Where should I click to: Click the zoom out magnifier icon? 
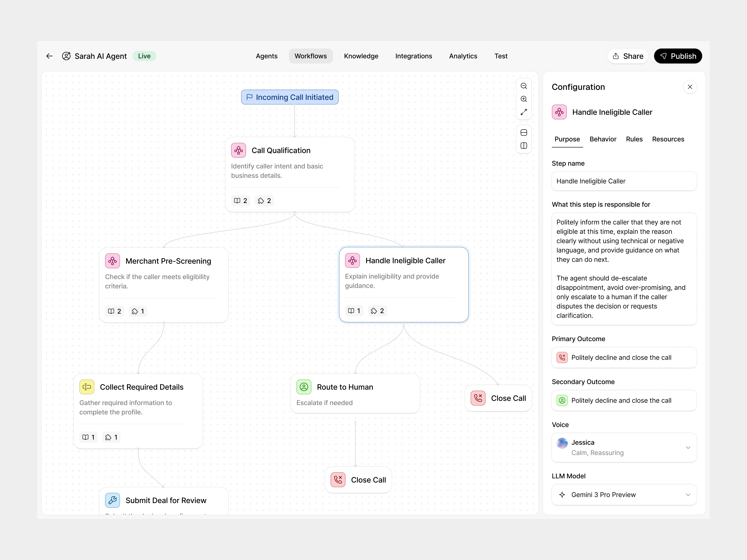pos(523,86)
